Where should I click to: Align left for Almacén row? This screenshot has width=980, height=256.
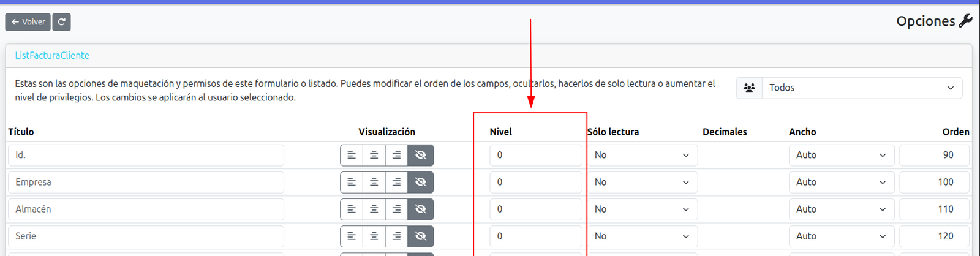[352, 209]
